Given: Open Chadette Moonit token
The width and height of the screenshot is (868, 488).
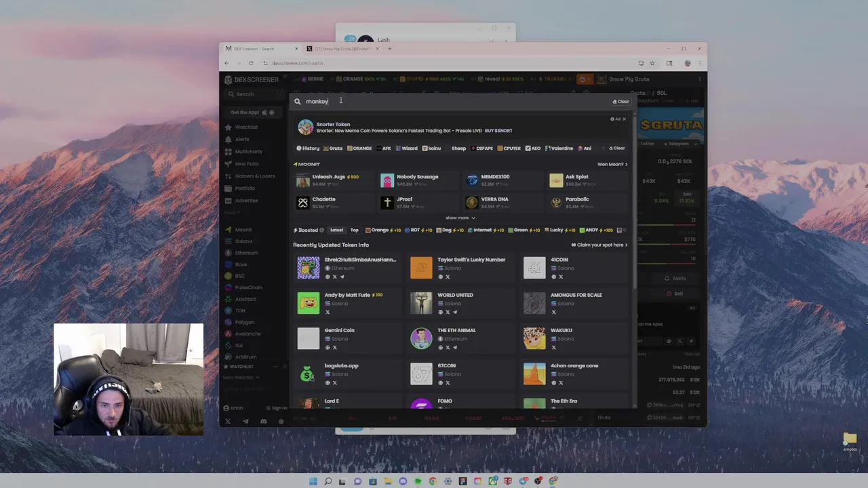Looking at the screenshot, I should [334, 203].
